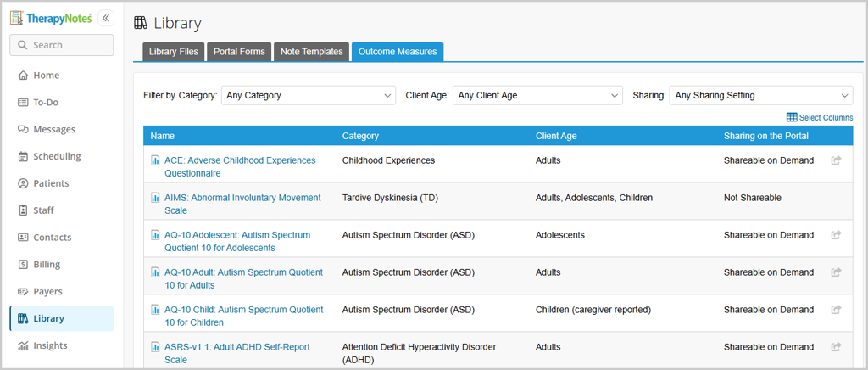Expand the Client Age dropdown
The height and width of the screenshot is (370, 868).
point(537,96)
